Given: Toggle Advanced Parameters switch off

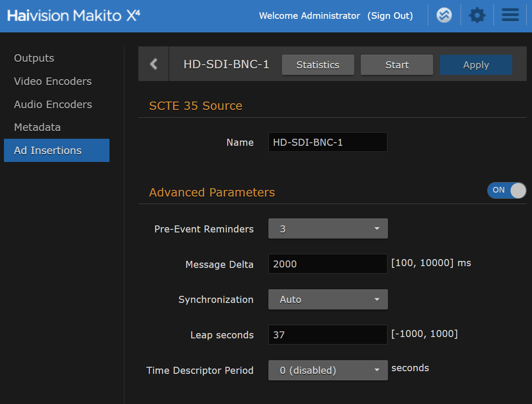Looking at the screenshot, I should [507, 190].
